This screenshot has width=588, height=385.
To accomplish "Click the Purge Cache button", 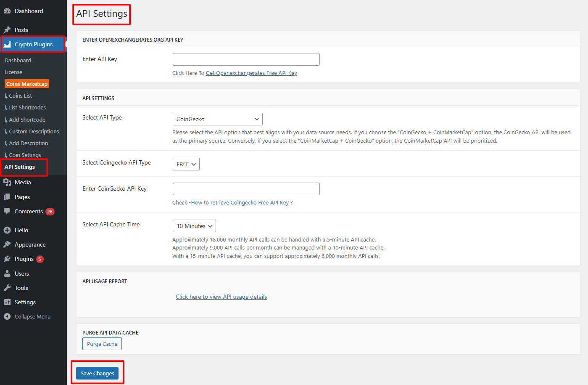I will 102,343.
